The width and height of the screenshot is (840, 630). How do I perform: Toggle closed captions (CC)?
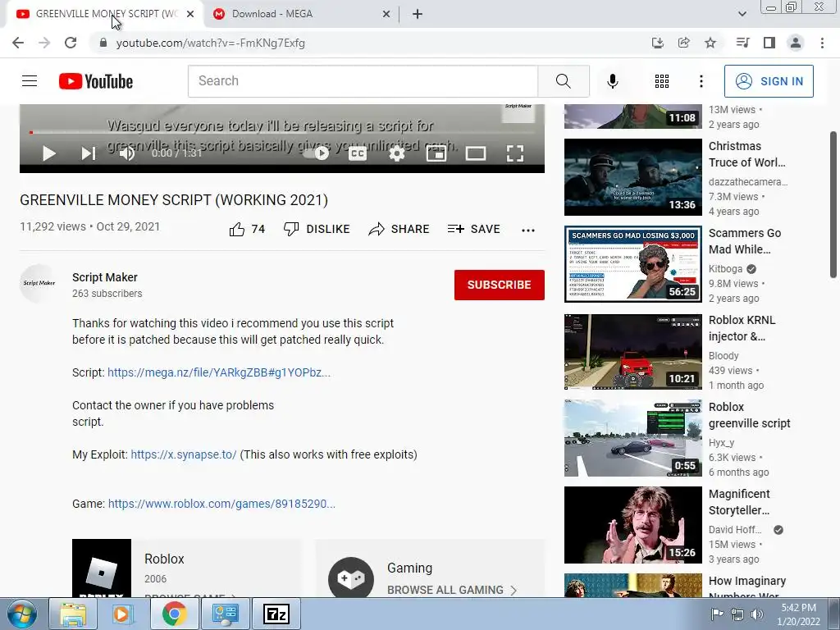pyautogui.click(x=358, y=153)
